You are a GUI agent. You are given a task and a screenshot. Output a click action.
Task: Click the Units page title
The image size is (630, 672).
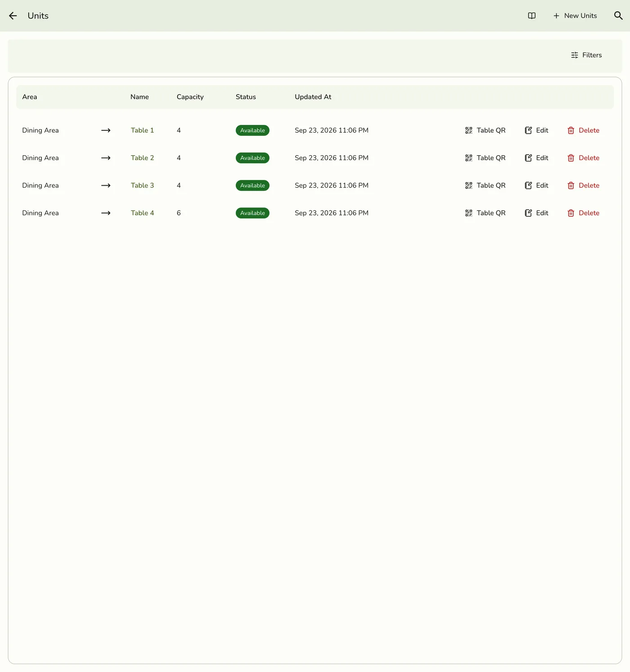[x=38, y=16]
